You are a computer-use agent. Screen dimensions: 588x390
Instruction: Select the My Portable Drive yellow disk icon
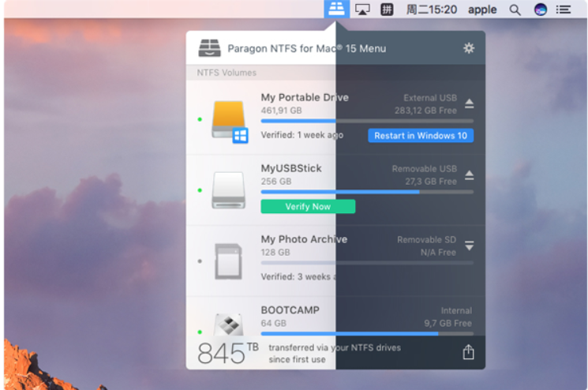pyautogui.click(x=230, y=122)
